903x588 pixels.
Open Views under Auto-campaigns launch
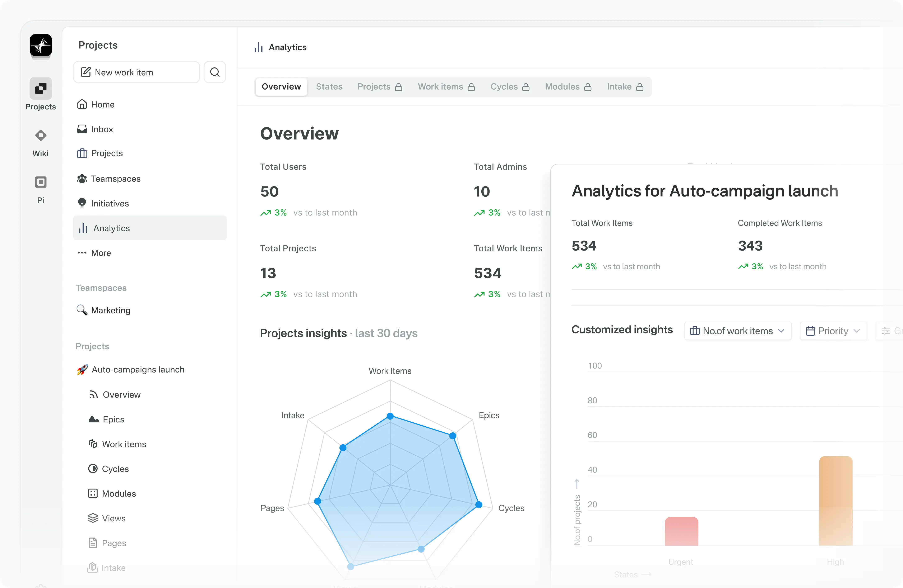(x=113, y=518)
